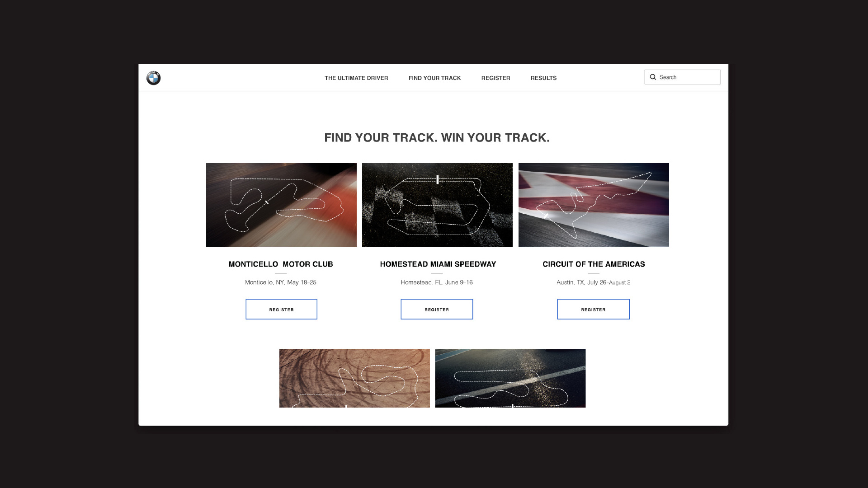Select the tan skid-mark track thumbnail
Image resolution: width=868 pixels, height=488 pixels.
tap(354, 378)
